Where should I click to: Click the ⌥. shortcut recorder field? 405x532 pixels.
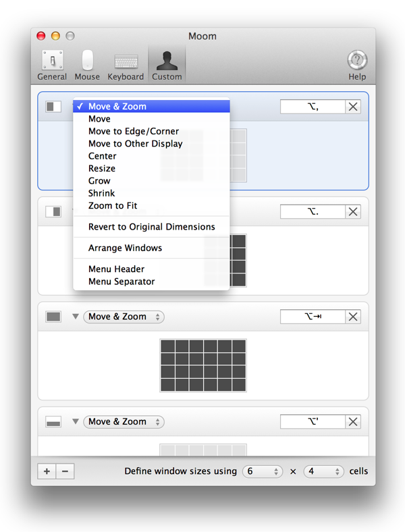(x=313, y=212)
